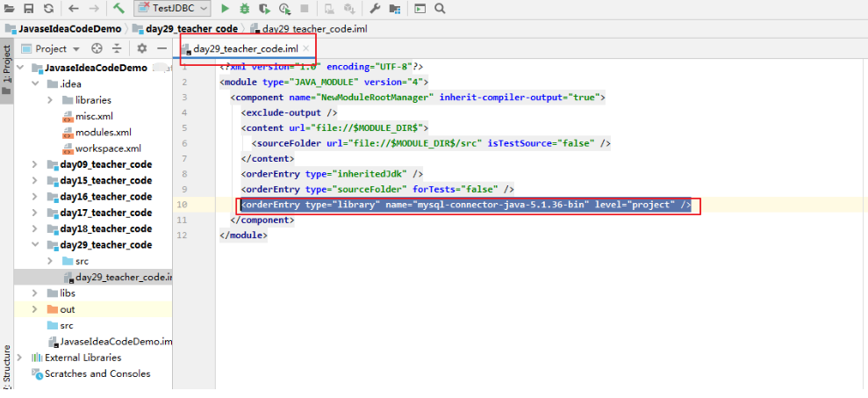Viewport: 868px width, 398px height.
Task: Expand the day16_teacher_code module
Action: pos(35,197)
